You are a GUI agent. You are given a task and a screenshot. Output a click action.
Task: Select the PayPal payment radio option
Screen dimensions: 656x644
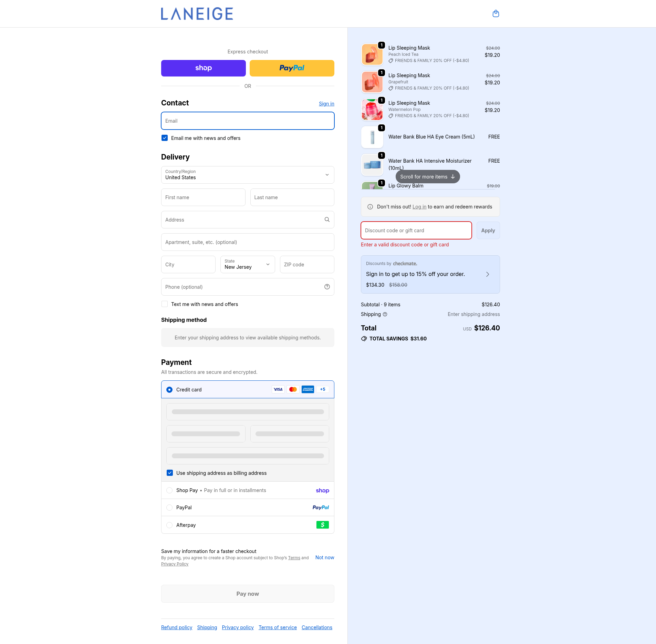(x=169, y=508)
